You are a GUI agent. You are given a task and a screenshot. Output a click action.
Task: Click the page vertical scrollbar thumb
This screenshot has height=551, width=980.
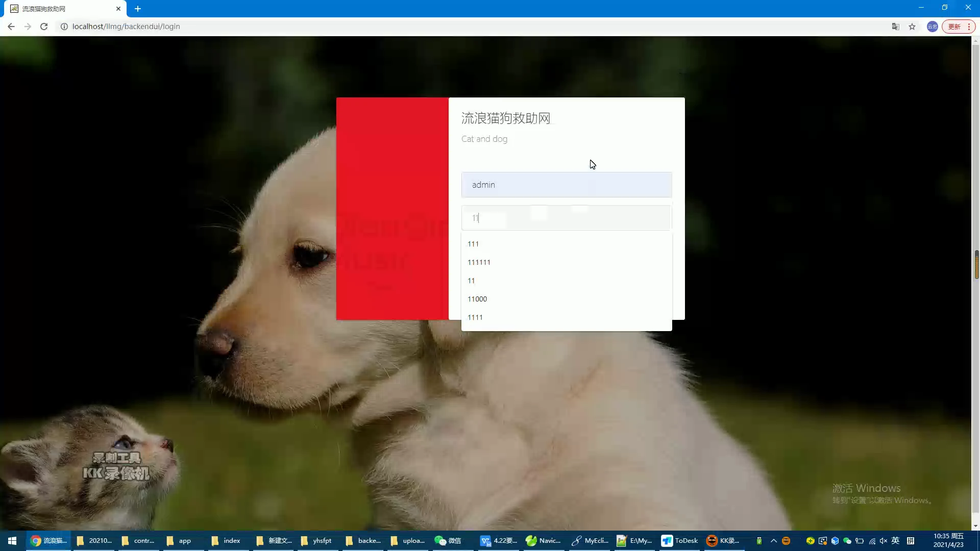(x=976, y=264)
